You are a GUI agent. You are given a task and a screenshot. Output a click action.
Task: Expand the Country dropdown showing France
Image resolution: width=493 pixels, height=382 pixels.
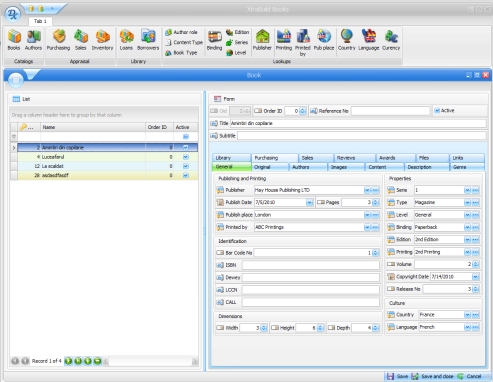coord(467,315)
